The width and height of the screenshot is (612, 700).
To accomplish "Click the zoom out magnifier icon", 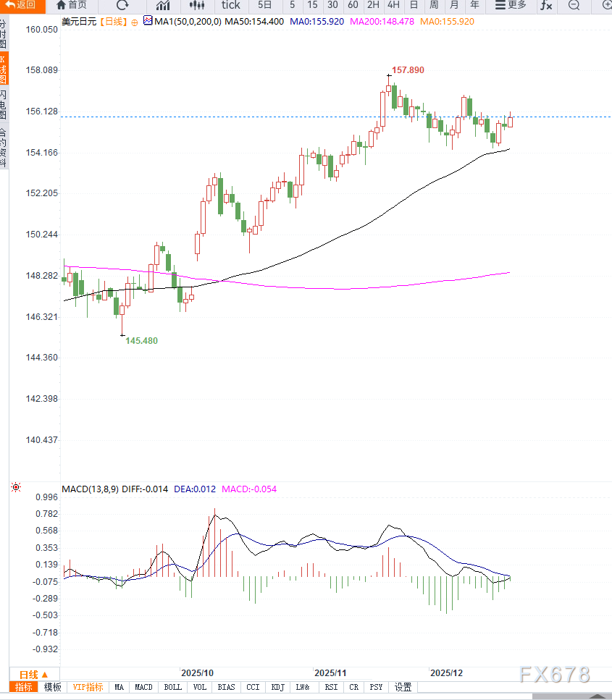I will tap(574, 5).
